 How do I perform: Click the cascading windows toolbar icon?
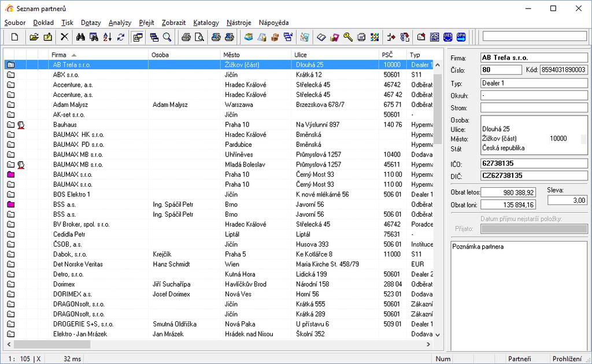[154, 37]
